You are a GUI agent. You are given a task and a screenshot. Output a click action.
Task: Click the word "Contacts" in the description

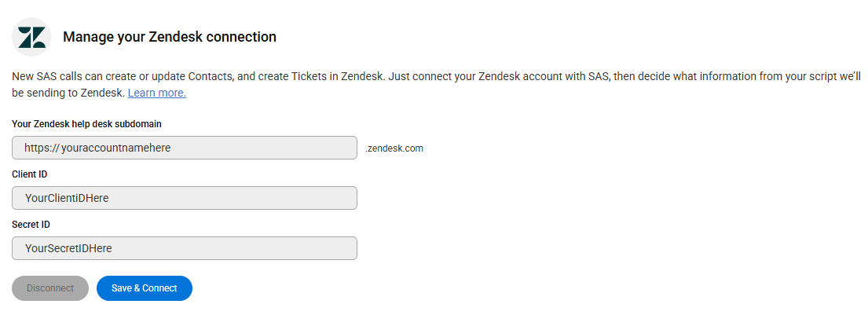[209, 77]
